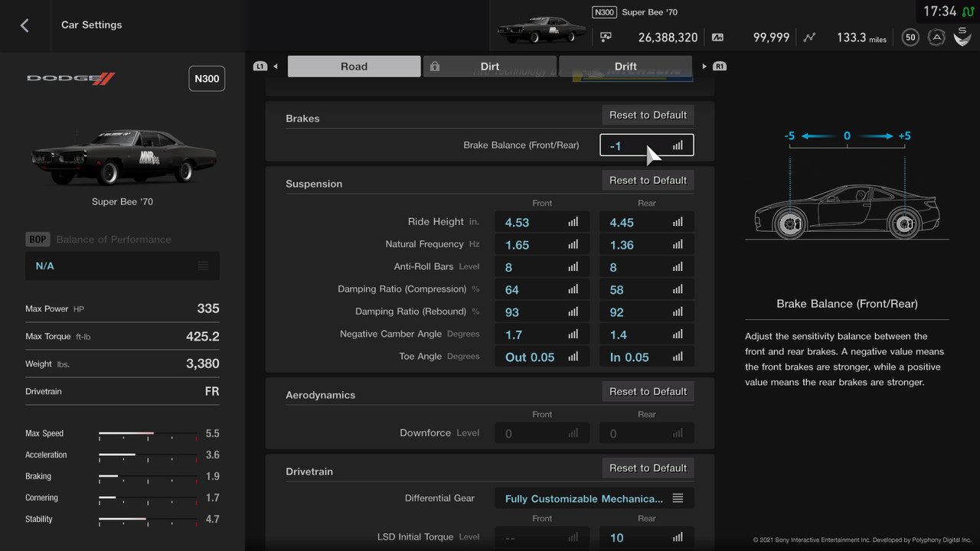Image resolution: width=980 pixels, height=551 pixels.
Task: Click the bars icon in front Natural Frequency field
Action: [573, 245]
